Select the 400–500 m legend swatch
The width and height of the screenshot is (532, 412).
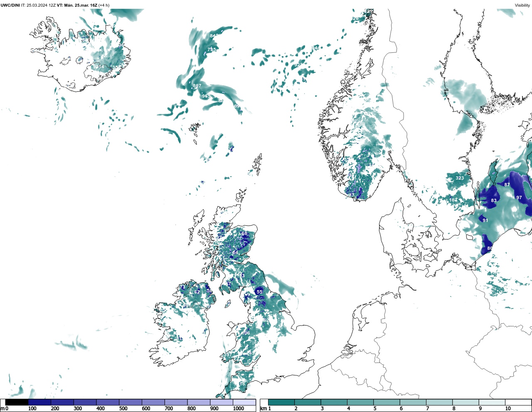pyautogui.click(x=108, y=402)
